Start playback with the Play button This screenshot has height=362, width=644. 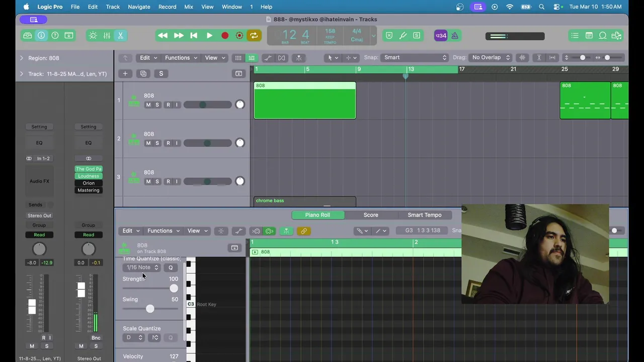pyautogui.click(x=209, y=36)
